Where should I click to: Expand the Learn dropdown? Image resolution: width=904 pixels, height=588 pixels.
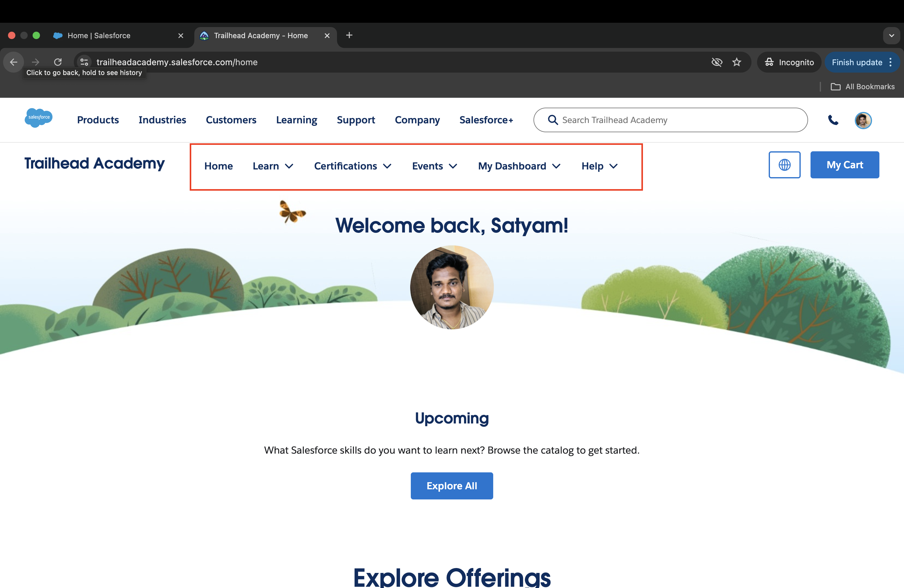273,166
